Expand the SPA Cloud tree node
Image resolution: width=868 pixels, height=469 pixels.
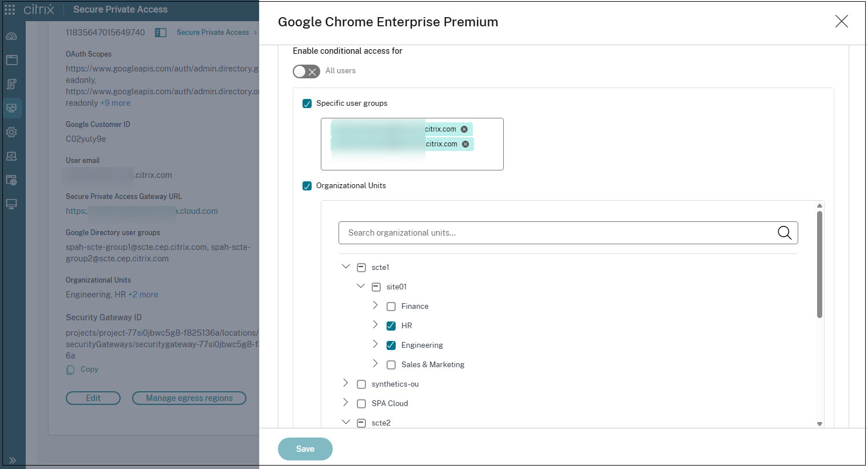pyautogui.click(x=345, y=403)
